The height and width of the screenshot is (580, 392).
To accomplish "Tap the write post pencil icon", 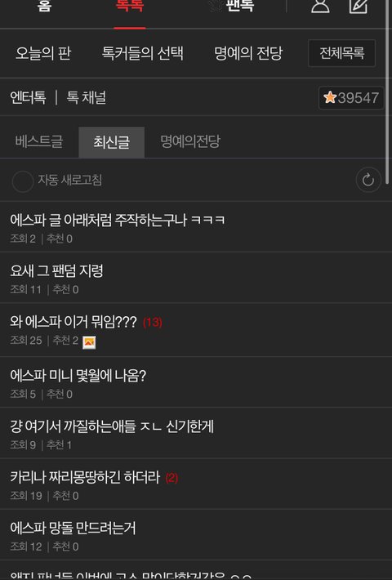I will coord(359,6).
